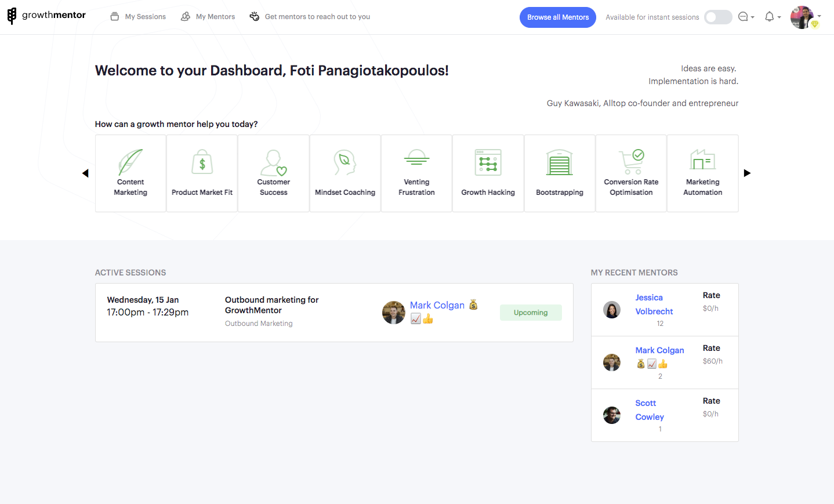This screenshot has width=834, height=504.
Task: Click the $0/h rate for Jessica Volbrecht
Action: point(710,308)
